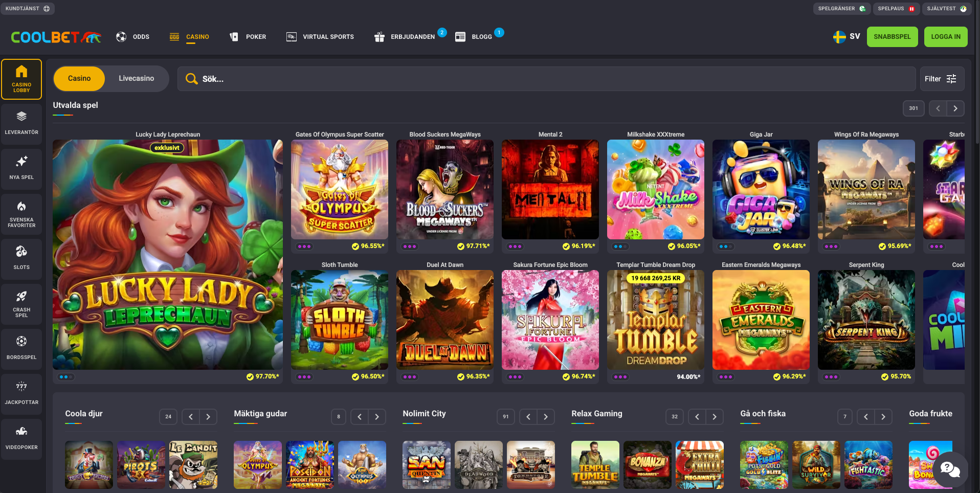This screenshot has height=493, width=980.
Task: Show all 24 Coola djur games
Action: [168, 417]
